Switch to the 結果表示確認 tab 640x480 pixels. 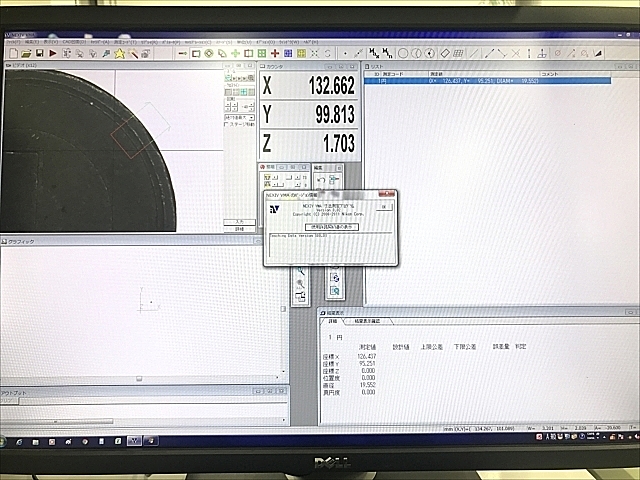point(366,321)
